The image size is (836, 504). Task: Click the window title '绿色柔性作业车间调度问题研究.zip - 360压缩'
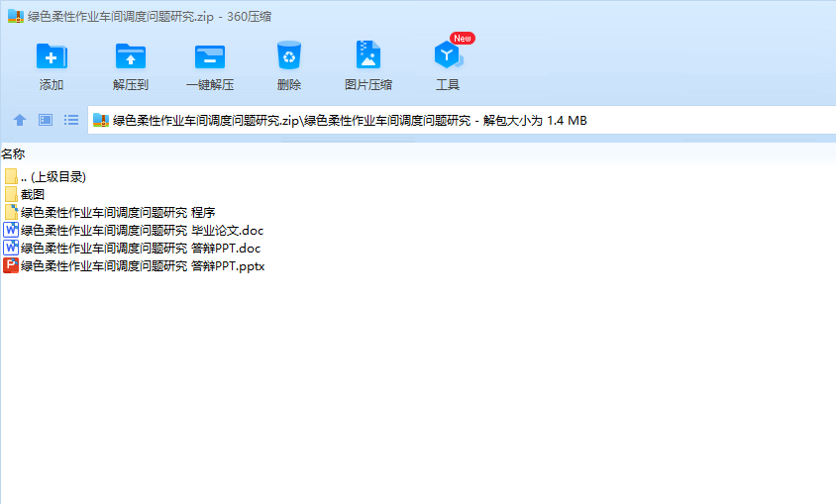[x=150, y=17]
